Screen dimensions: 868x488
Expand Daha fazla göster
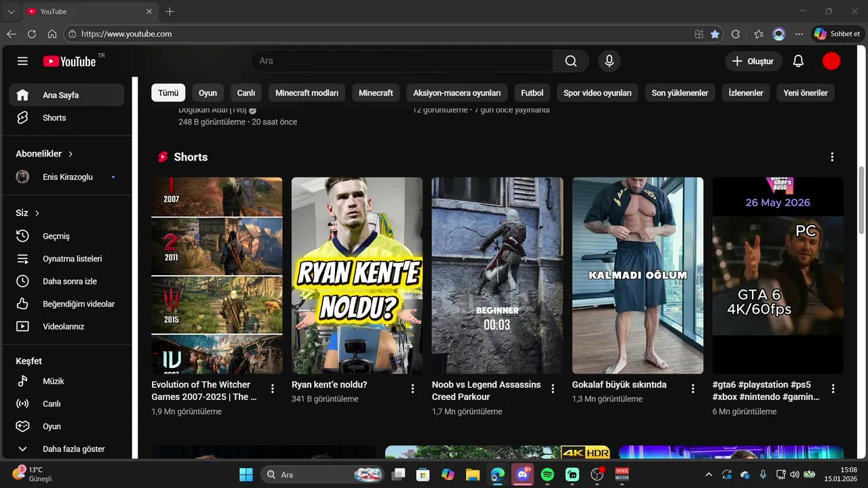pos(66,449)
